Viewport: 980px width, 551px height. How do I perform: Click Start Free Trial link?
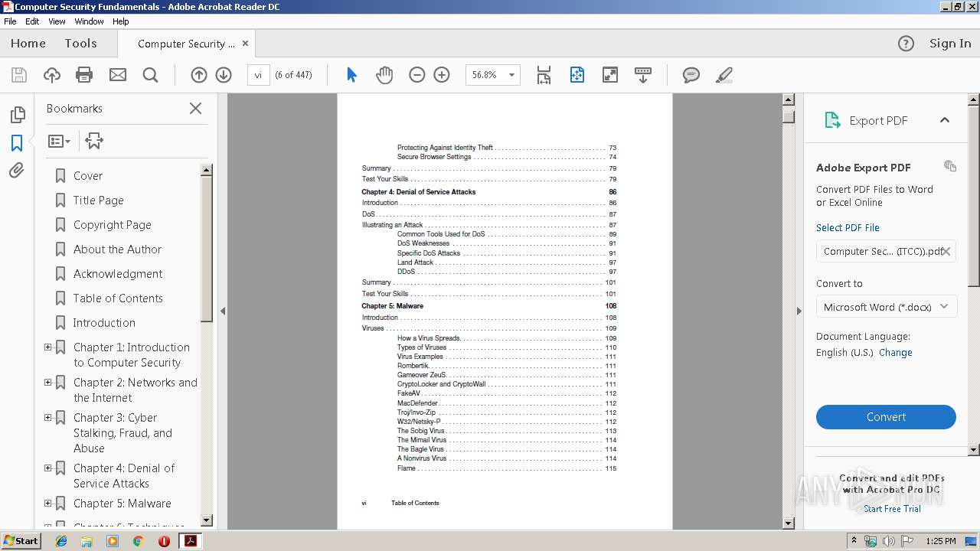click(x=892, y=509)
